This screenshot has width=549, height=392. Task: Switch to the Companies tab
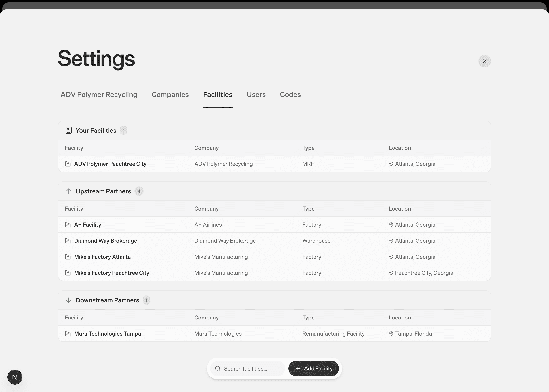170,95
